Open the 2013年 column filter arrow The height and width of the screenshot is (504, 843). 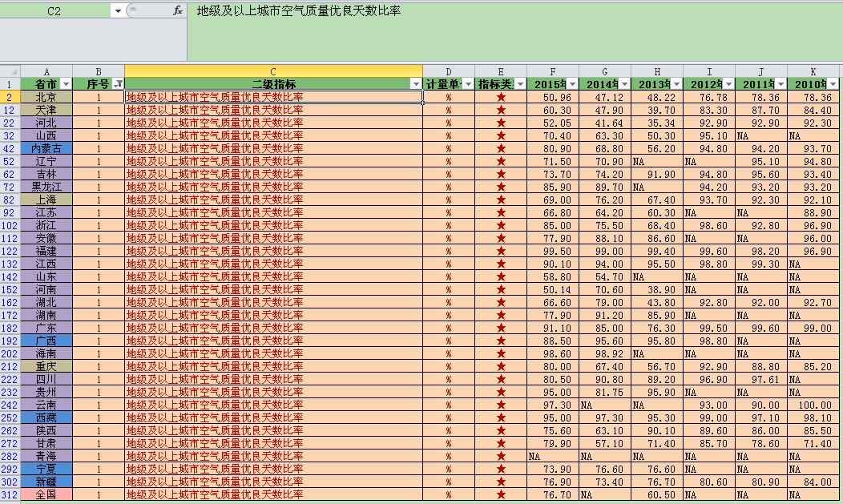676,84
